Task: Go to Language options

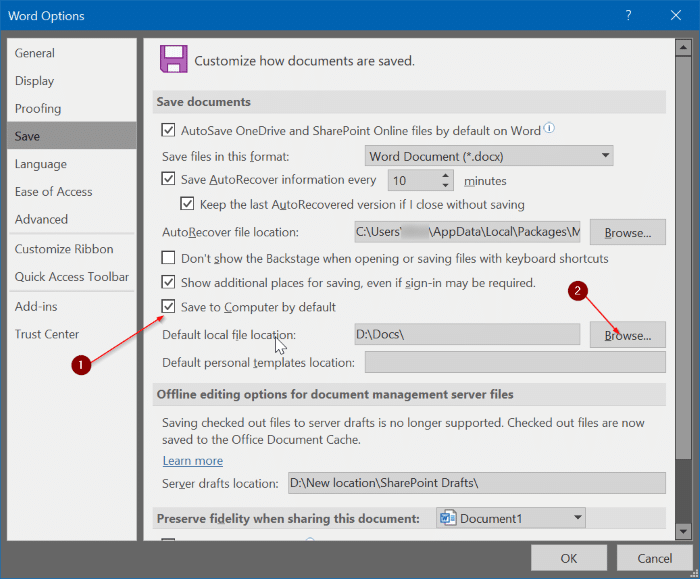Action: (x=72, y=164)
